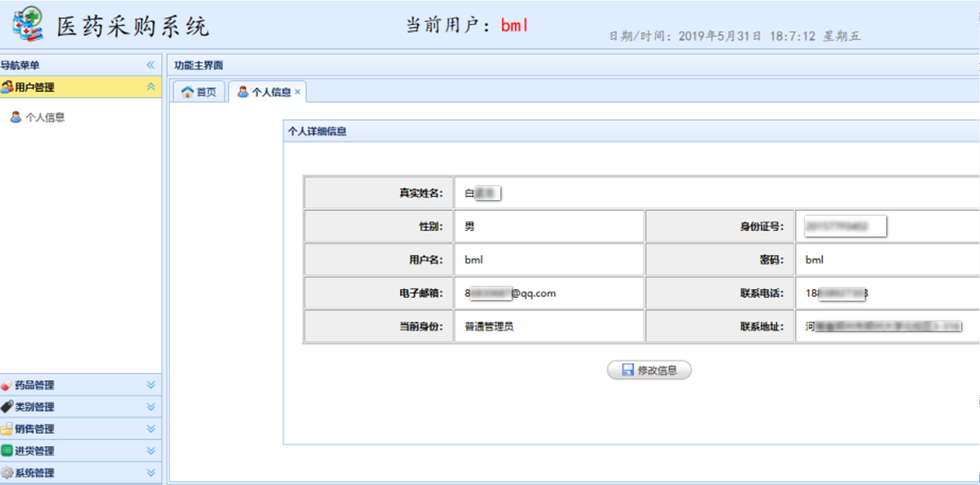
Task: Click the 销售管理 section label
Action: click(35, 429)
